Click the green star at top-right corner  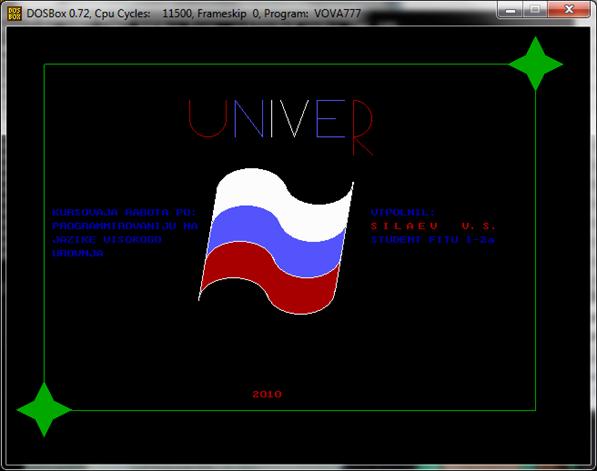pyautogui.click(x=536, y=64)
